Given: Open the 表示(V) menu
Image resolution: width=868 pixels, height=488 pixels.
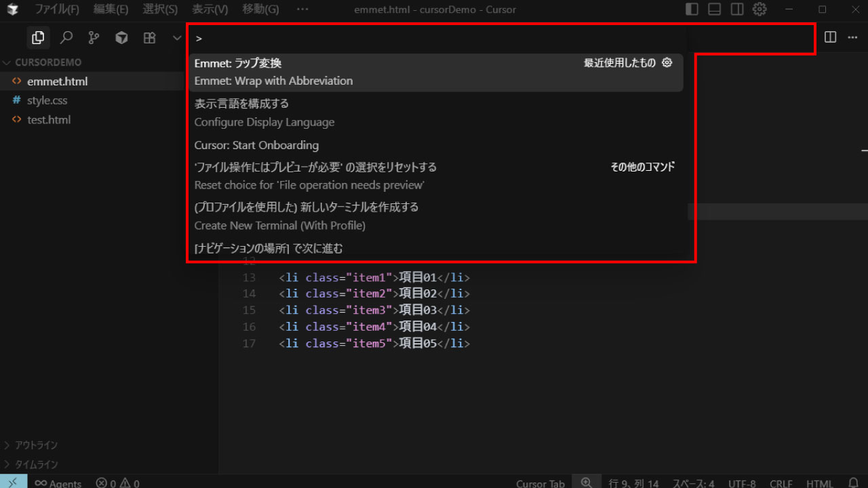Looking at the screenshot, I should (x=210, y=9).
